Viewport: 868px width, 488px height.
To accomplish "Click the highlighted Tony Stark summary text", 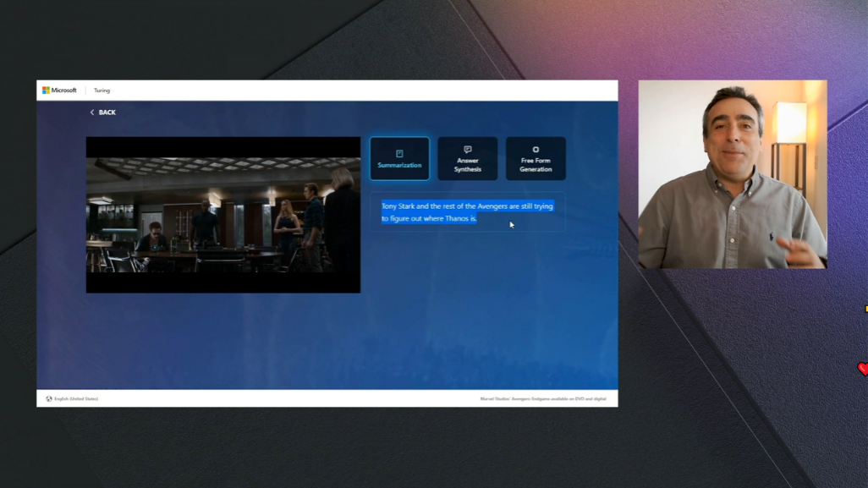I will [x=467, y=212].
